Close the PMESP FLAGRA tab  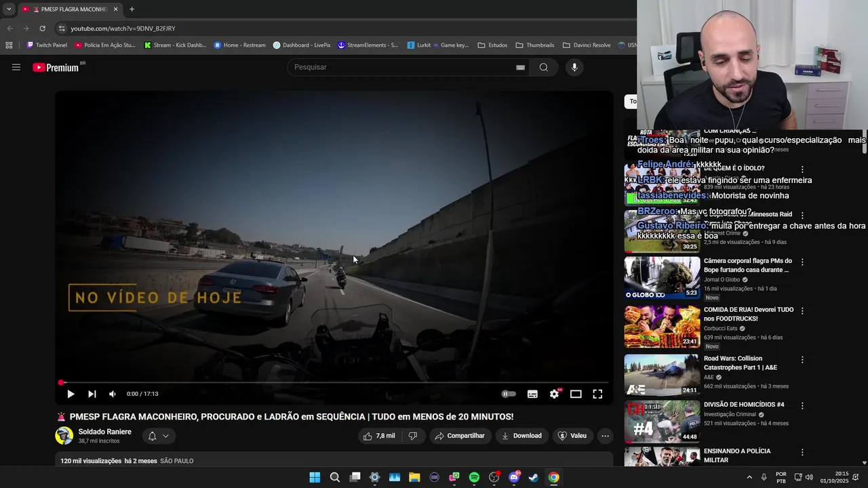(x=115, y=9)
